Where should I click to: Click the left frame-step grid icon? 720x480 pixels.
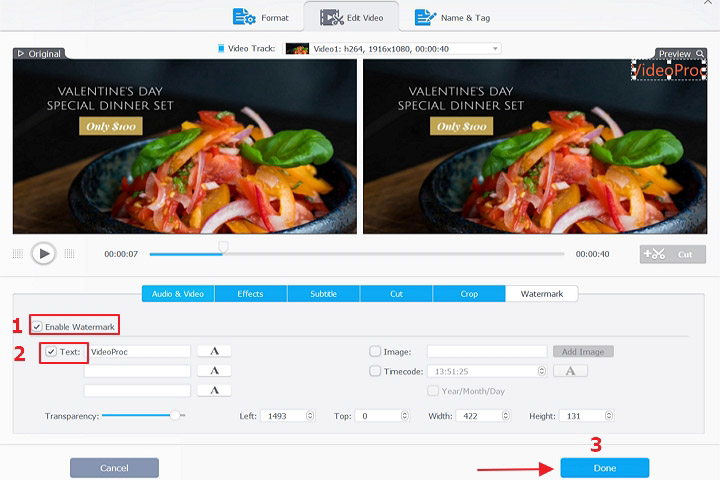coord(17,254)
